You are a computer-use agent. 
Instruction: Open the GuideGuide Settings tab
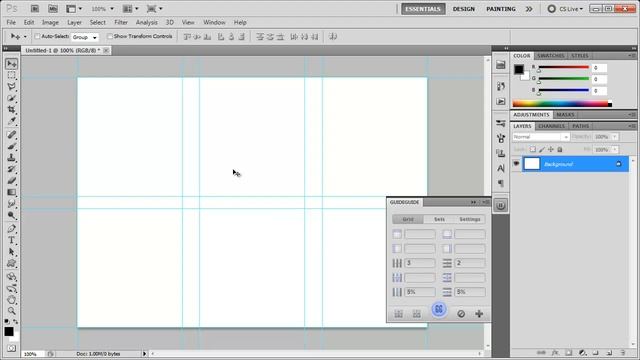470,219
